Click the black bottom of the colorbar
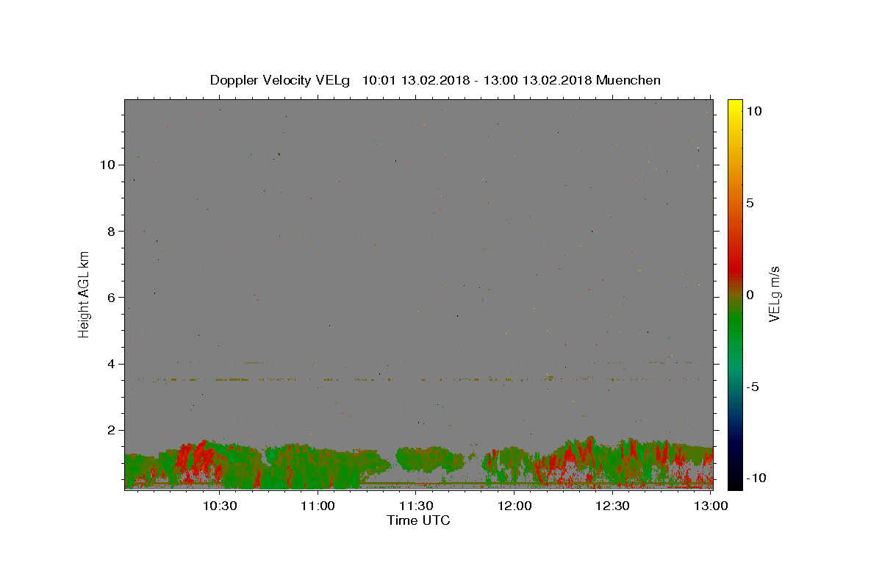 pyautogui.click(x=735, y=481)
